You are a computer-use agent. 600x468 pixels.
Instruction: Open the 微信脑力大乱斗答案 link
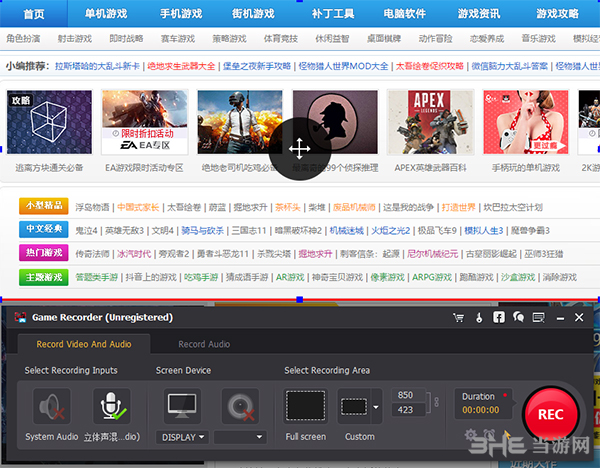click(x=509, y=66)
